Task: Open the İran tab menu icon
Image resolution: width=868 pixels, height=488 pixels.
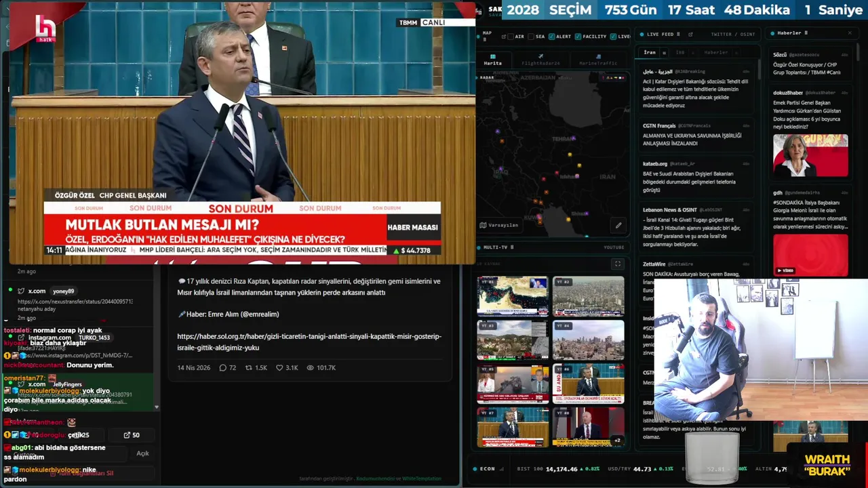Action: (664, 52)
